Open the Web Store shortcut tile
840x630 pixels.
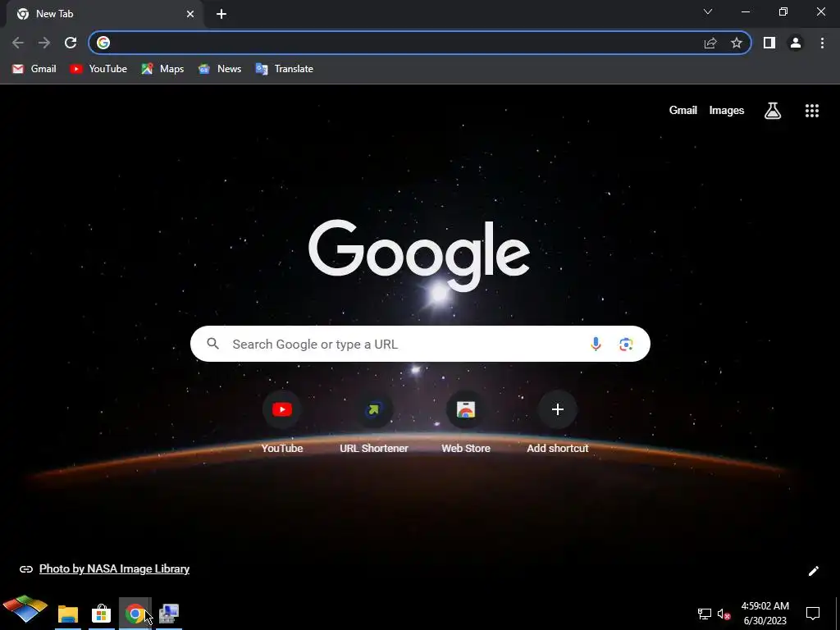[x=466, y=423]
